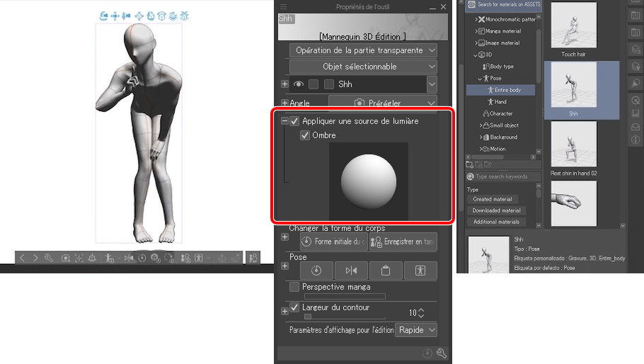This screenshot has width=644, height=364.
Task: Click the 'Forme initiale du corps' button
Action: point(334,241)
